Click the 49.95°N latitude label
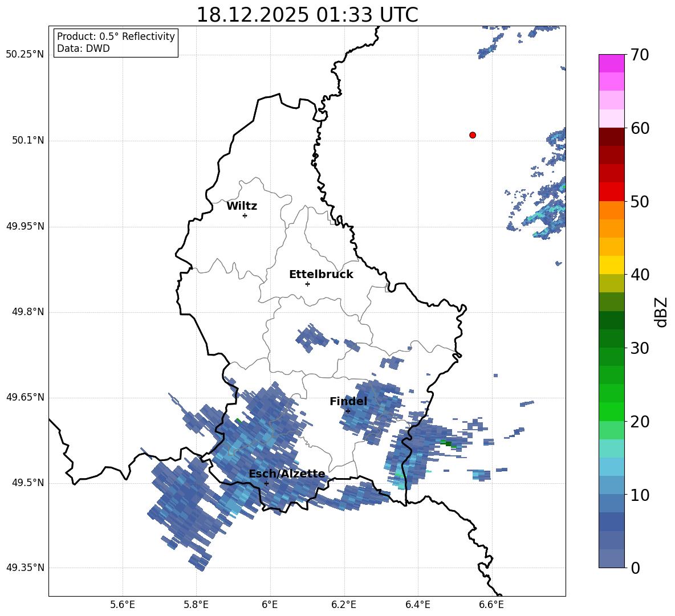The height and width of the screenshot is (616, 675). 25,226
